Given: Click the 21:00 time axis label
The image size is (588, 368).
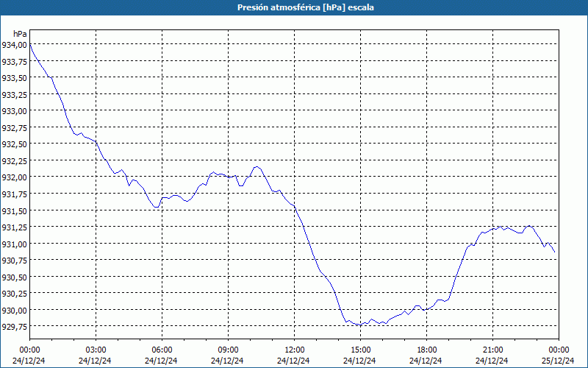Looking at the screenshot, I should coord(492,350).
